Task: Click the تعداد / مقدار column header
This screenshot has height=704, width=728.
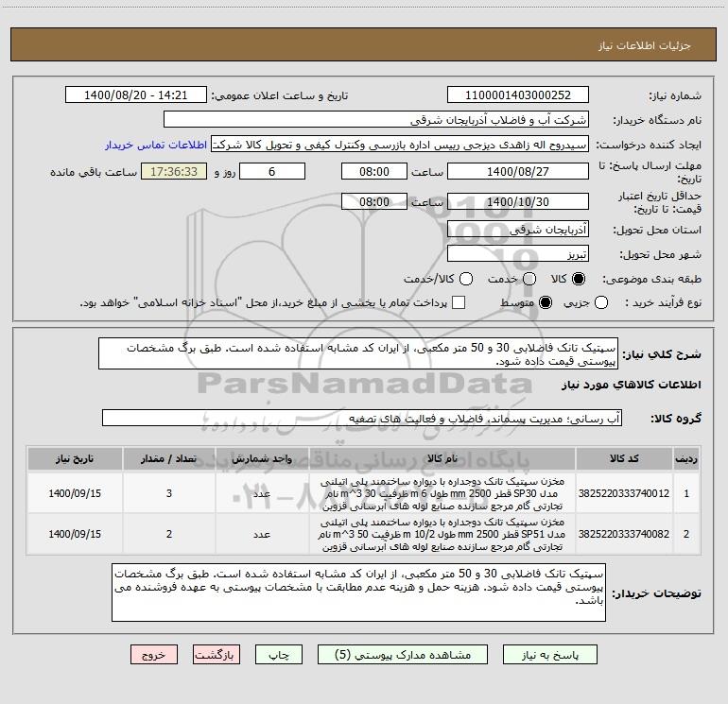Action: coord(169,458)
